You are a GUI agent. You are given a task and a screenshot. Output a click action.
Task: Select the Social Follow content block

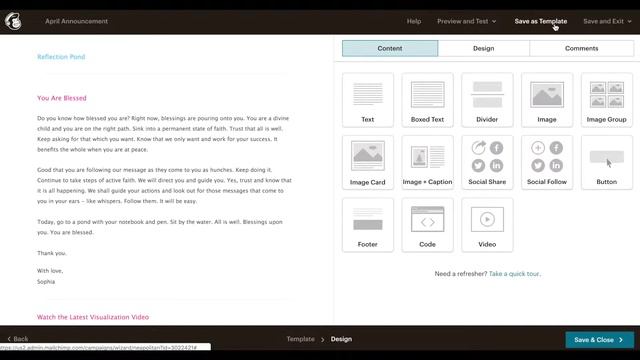547,162
